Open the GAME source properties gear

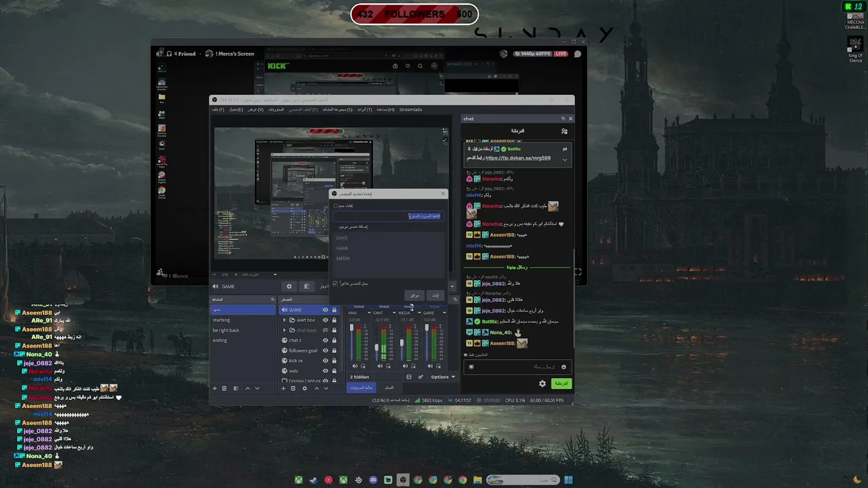click(x=289, y=287)
